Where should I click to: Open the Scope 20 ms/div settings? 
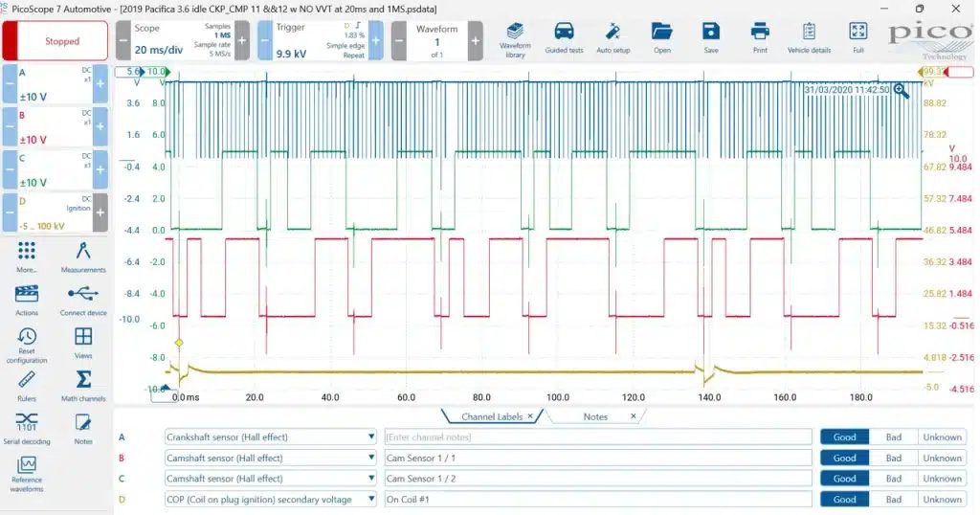pyautogui.click(x=183, y=40)
